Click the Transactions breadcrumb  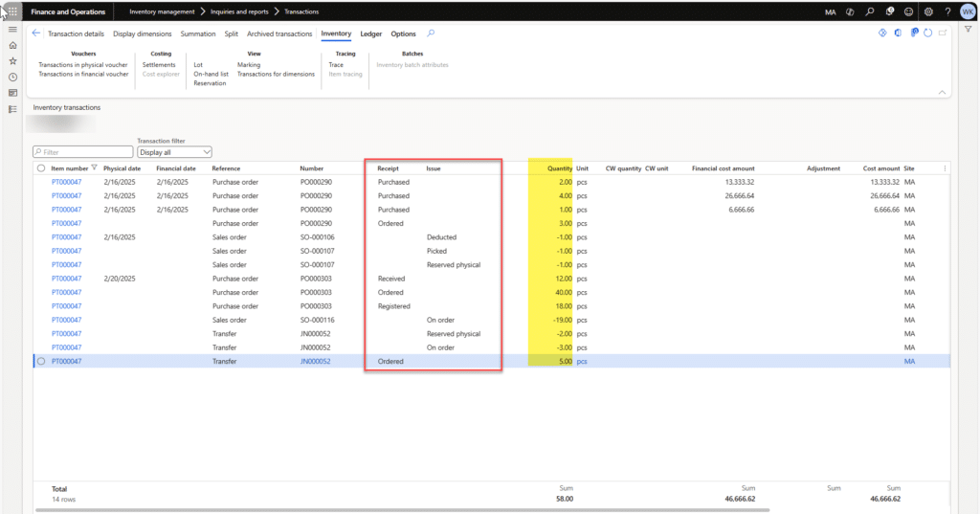click(301, 11)
